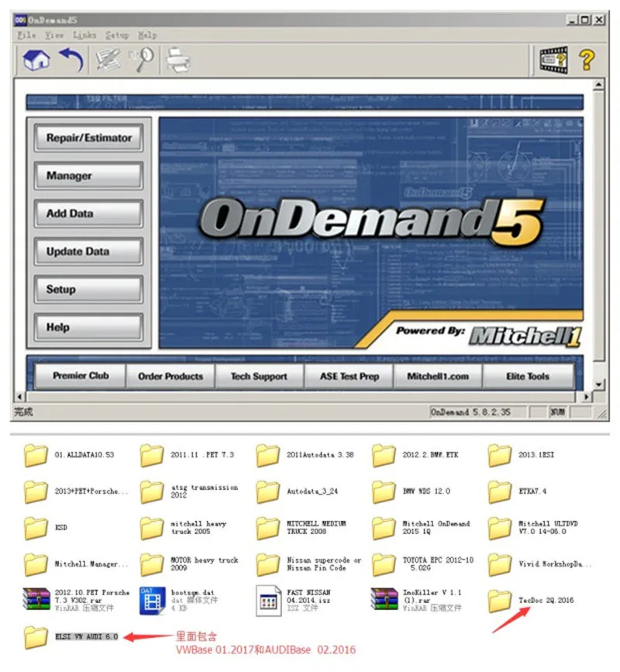Viewport: 620px width, 672px height.
Task: Click the Help button in side panel
Action: (88, 327)
